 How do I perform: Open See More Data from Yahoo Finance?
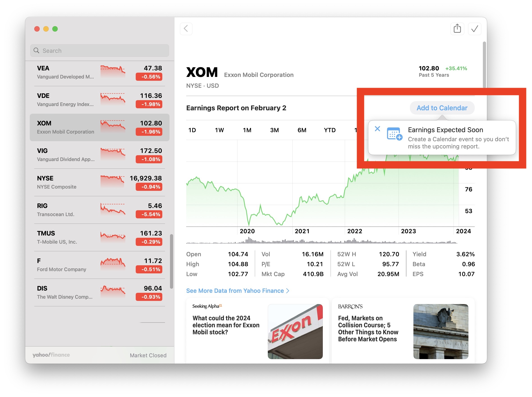[238, 291]
